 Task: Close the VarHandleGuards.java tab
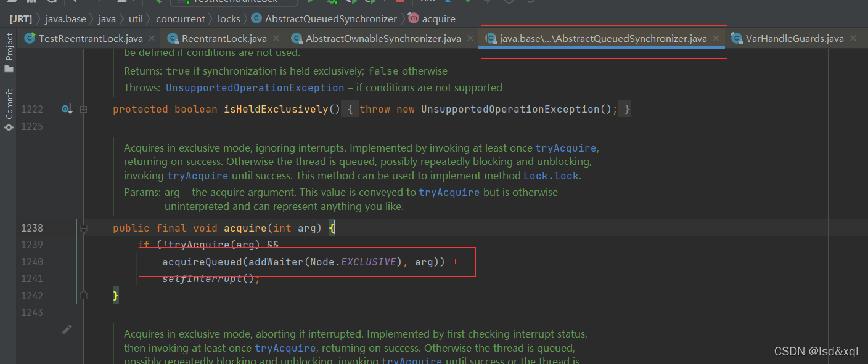click(853, 38)
